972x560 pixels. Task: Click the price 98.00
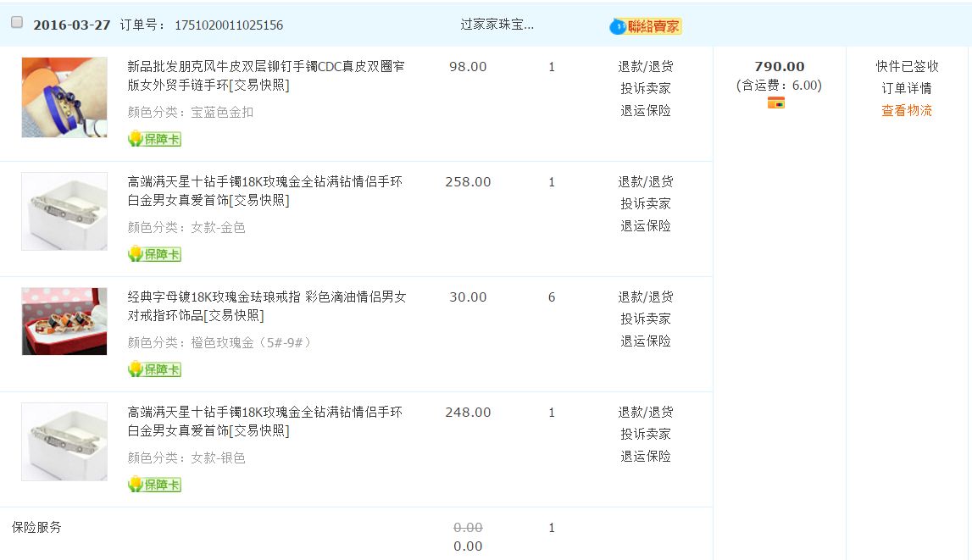pyautogui.click(x=468, y=66)
